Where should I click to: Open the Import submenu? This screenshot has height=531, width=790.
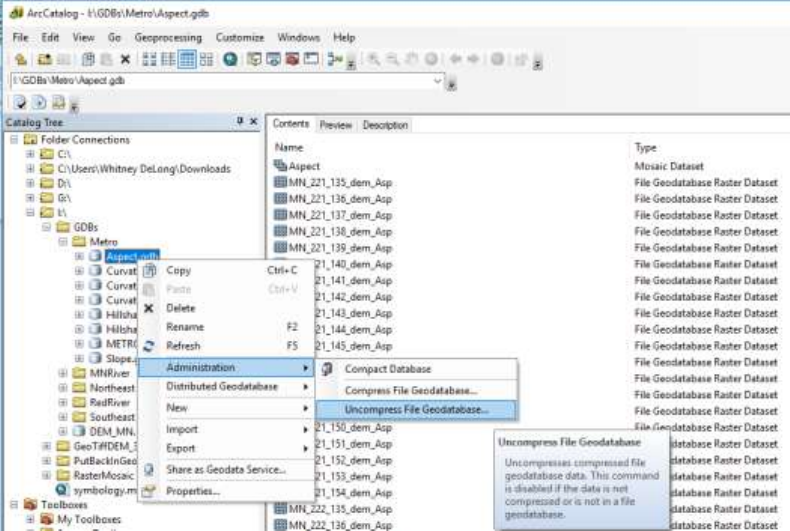point(226,429)
